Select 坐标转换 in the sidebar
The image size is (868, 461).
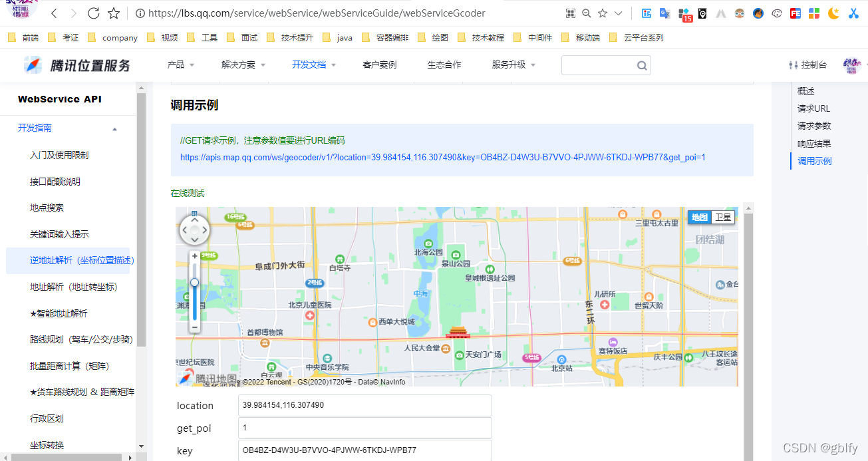(x=47, y=445)
